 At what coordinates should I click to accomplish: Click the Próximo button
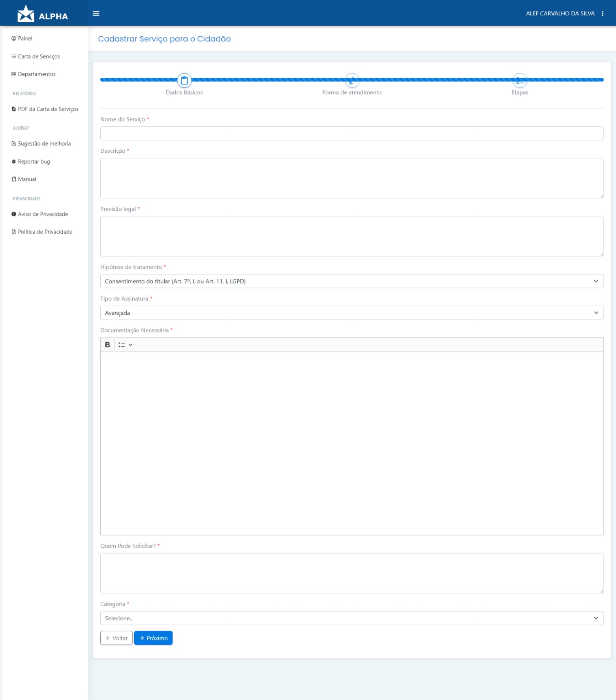[x=153, y=638]
